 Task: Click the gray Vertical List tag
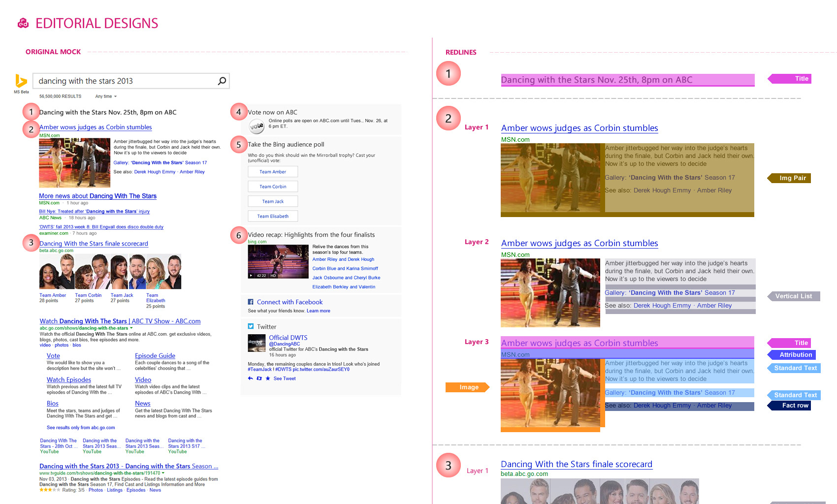[x=794, y=296]
